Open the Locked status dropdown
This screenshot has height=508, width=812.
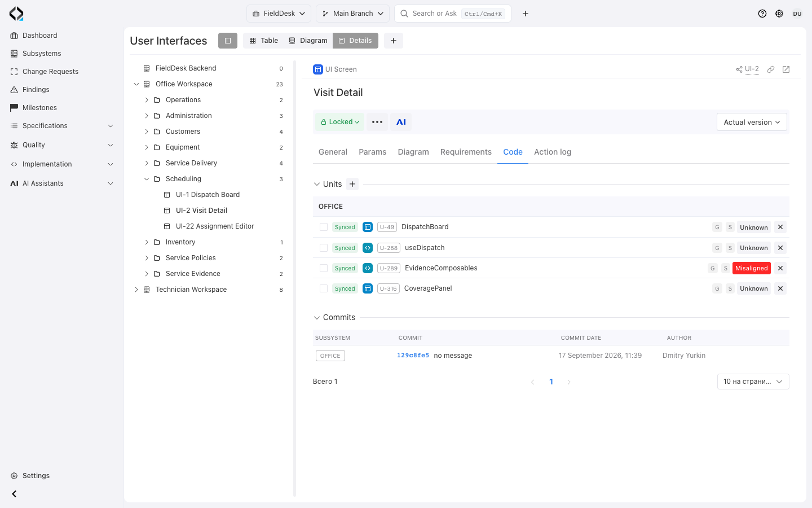click(340, 122)
